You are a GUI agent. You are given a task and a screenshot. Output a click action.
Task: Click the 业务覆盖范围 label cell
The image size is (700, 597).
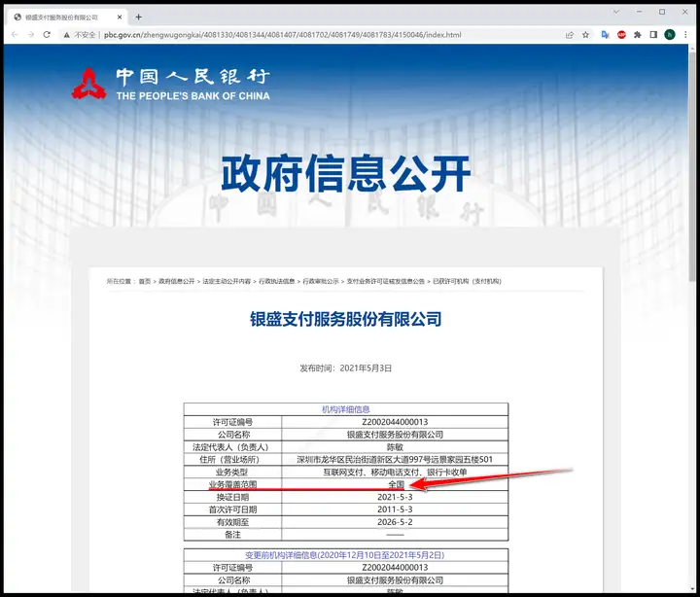click(x=232, y=484)
